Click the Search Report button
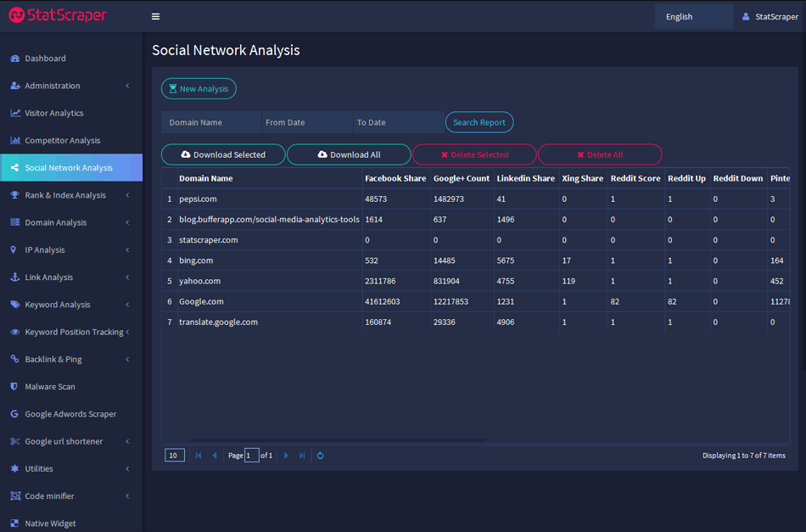806x532 pixels. 479,122
